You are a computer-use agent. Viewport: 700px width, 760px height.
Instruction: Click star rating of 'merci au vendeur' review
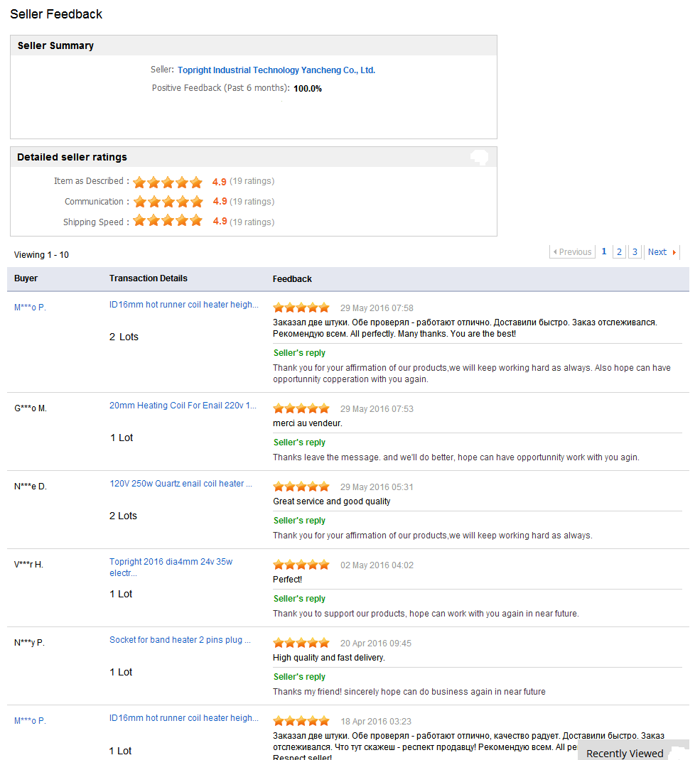(x=301, y=408)
